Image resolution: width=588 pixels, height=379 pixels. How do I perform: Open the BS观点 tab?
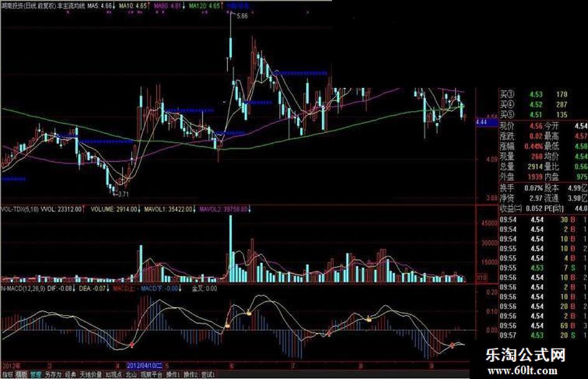tap(113, 375)
